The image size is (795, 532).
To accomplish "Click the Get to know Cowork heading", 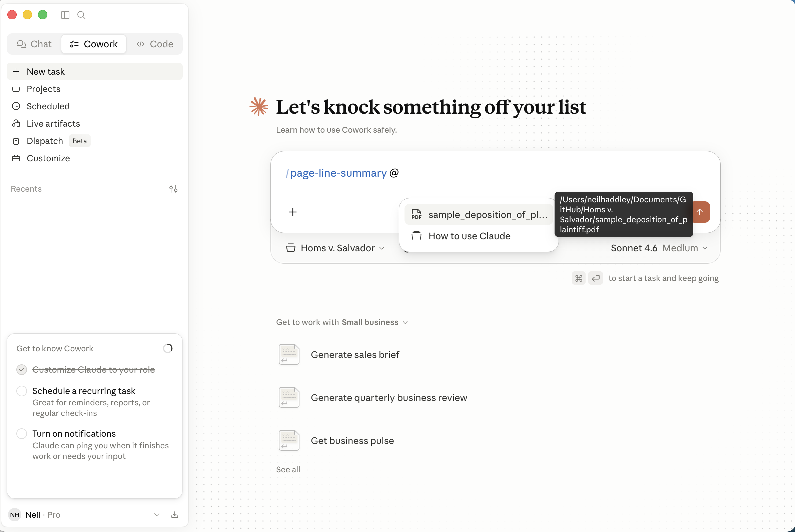I will 55,348.
